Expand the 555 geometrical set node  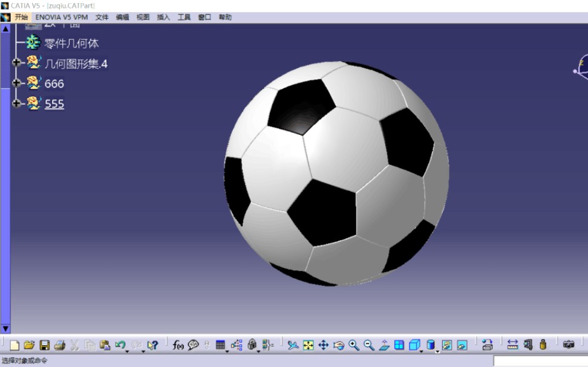16,103
